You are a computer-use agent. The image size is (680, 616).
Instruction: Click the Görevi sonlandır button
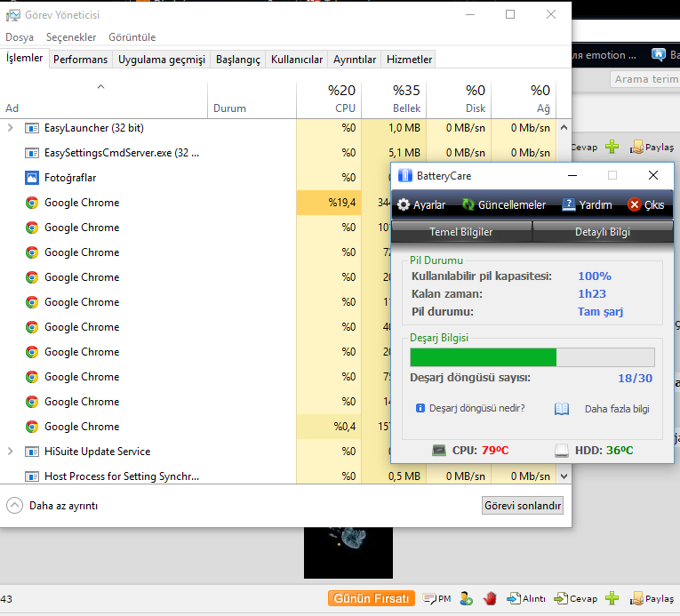[x=523, y=506]
